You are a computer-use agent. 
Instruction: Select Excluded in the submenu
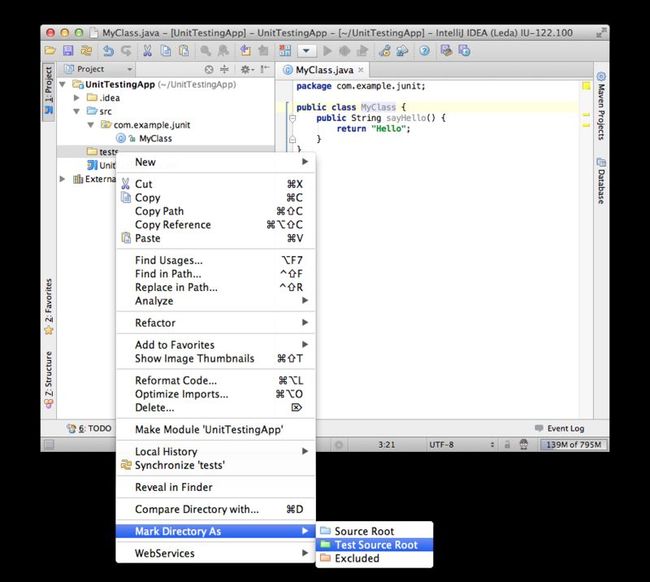click(374, 558)
